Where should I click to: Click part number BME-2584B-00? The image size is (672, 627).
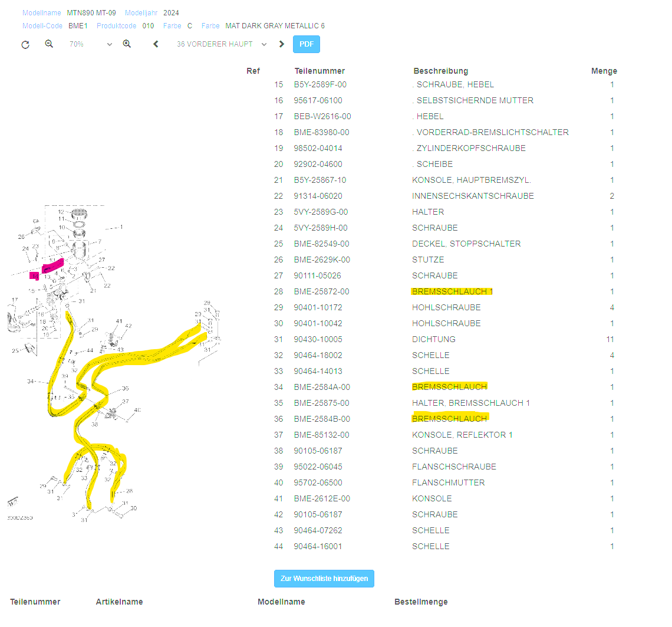click(321, 419)
